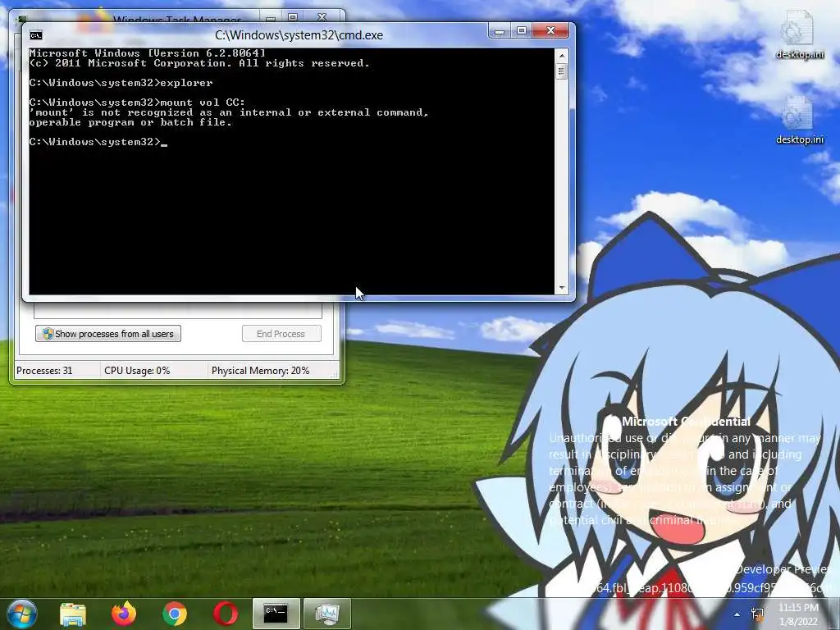The width and height of the screenshot is (840, 630).
Task: Click the CPU Usage: 0% status entry
Action: click(137, 371)
